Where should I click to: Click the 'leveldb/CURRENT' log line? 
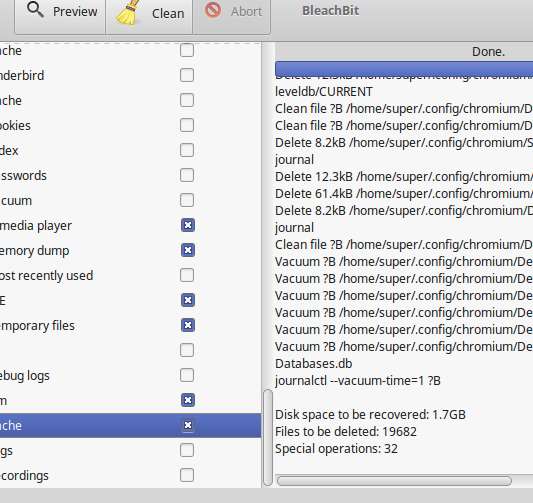tap(324, 92)
